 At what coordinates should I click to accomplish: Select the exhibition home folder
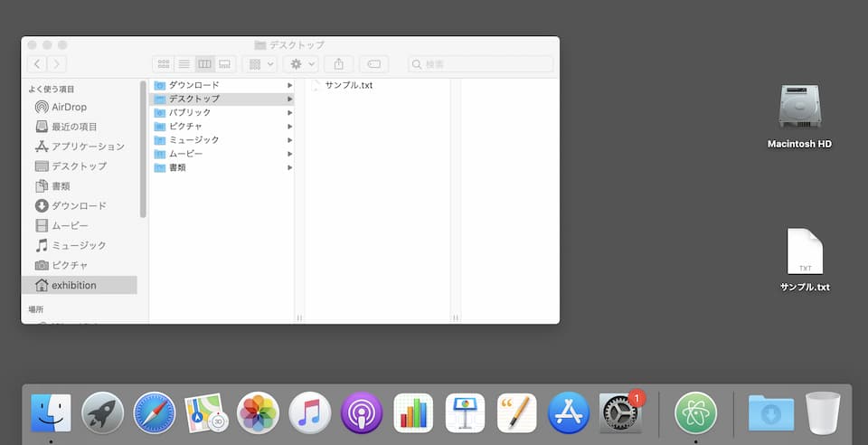tap(73, 285)
